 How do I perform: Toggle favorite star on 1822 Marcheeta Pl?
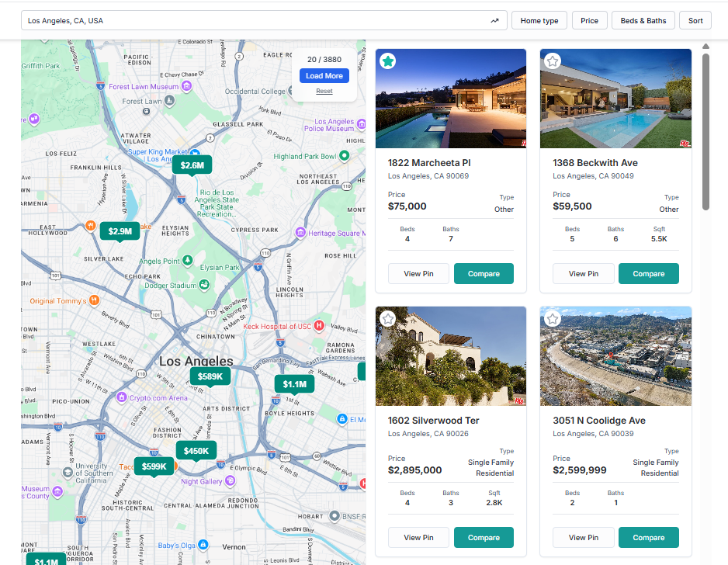point(388,61)
